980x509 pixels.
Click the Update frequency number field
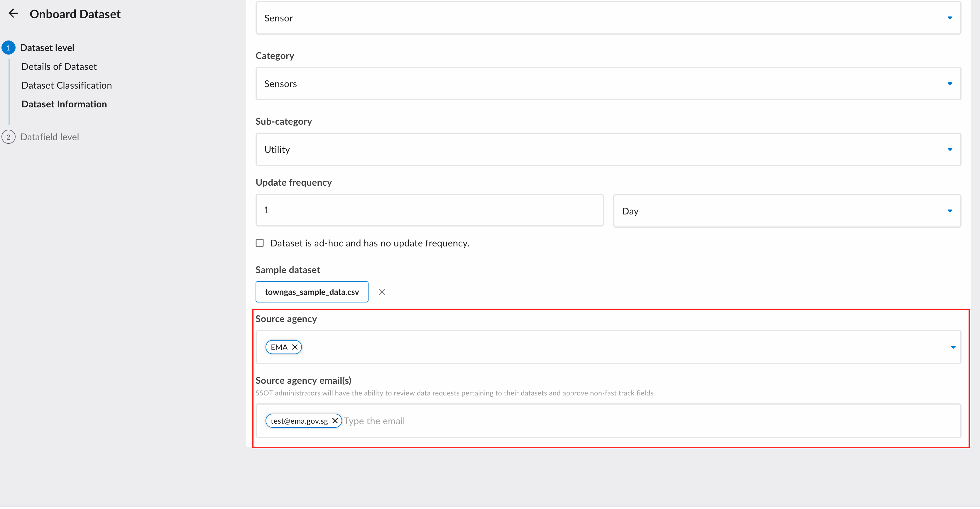(x=430, y=210)
